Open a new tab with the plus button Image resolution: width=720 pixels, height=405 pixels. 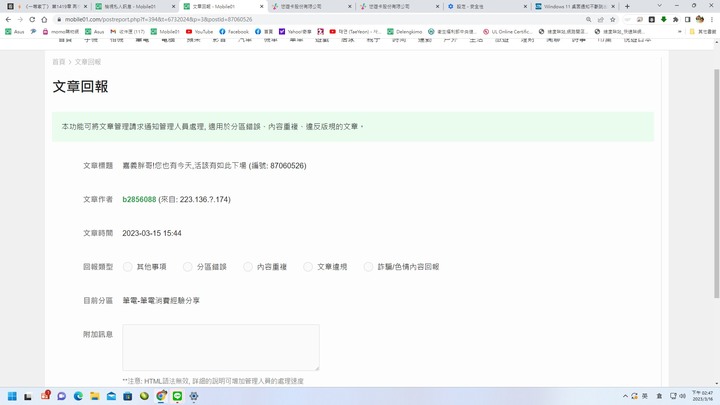tap(627, 6)
